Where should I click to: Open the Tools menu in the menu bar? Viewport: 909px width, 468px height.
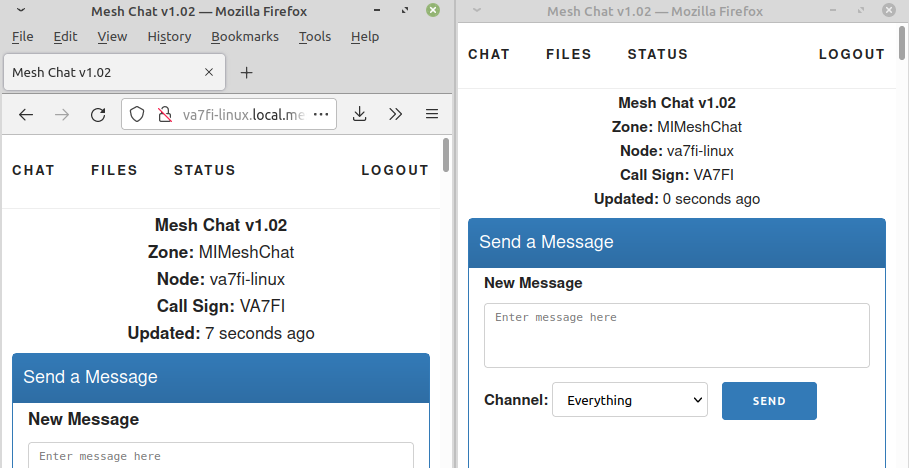pyautogui.click(x=314, y=36)
